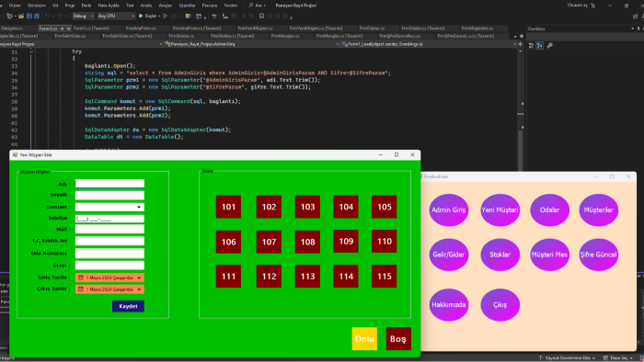The width and height of the screenshot is (644, 362).
Task: Click the Undo arrow in toolbar
Action: click(48, 16)
